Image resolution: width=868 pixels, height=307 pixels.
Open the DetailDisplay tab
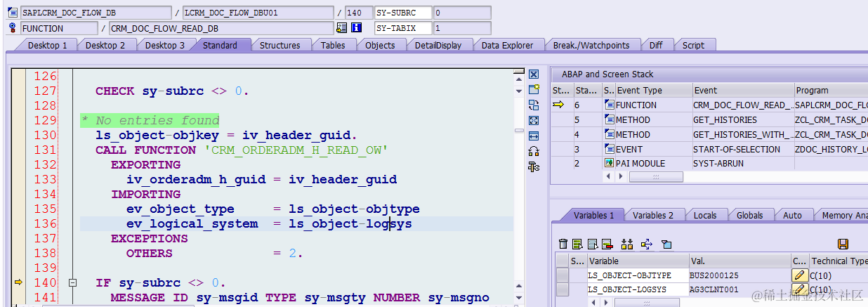[438, 45]
